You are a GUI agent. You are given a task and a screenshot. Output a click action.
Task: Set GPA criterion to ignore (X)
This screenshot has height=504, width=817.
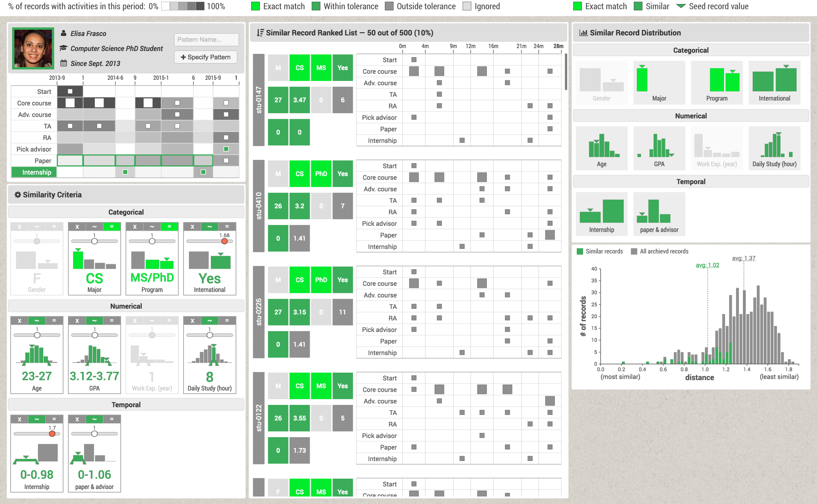77,321
